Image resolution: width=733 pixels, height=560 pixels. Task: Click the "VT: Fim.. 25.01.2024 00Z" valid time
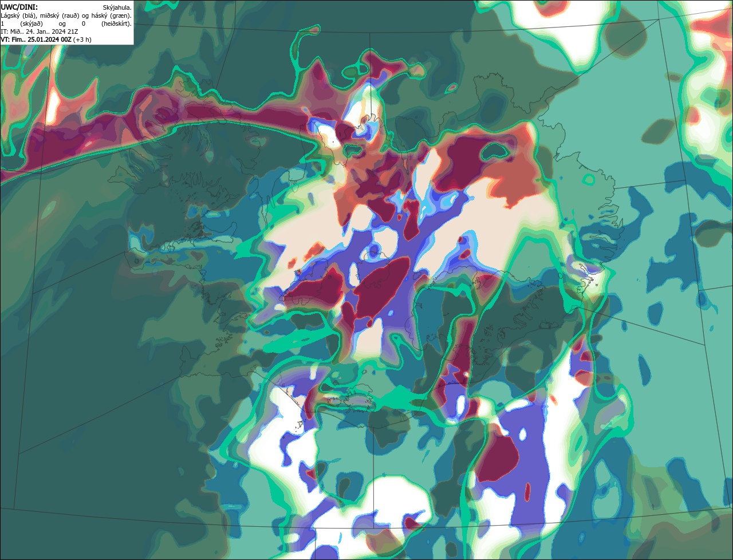click(36, 40)
